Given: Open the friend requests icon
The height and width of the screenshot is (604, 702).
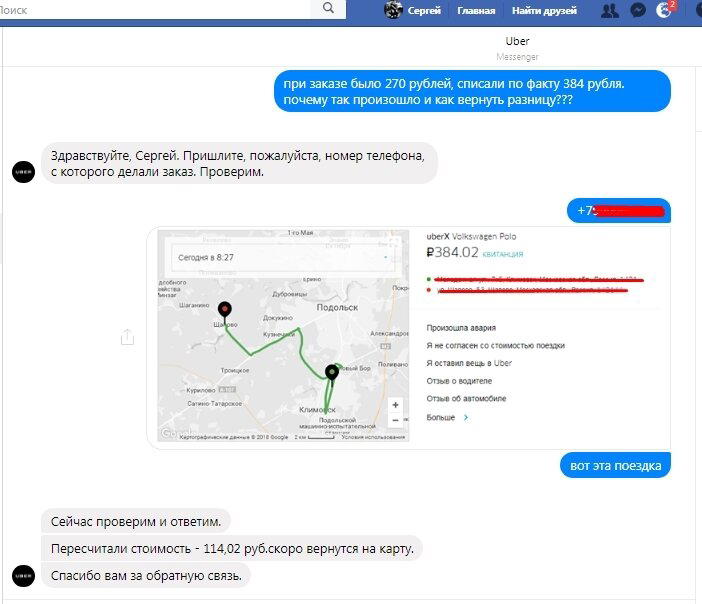Looking at the screenshot, I should (x=610, y=10).
